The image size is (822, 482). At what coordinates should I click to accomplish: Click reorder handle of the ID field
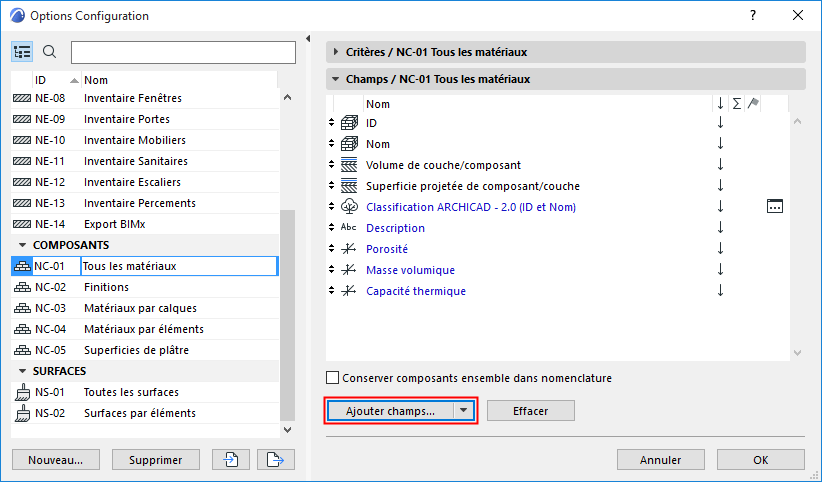(x=331, y=123)
